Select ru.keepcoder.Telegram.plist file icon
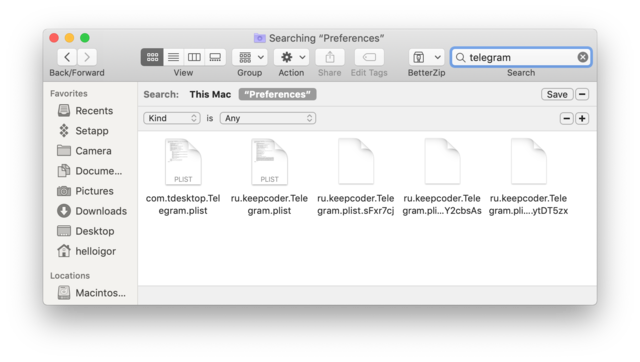Screen dimensions: 640x362 [x=269, y=162]
